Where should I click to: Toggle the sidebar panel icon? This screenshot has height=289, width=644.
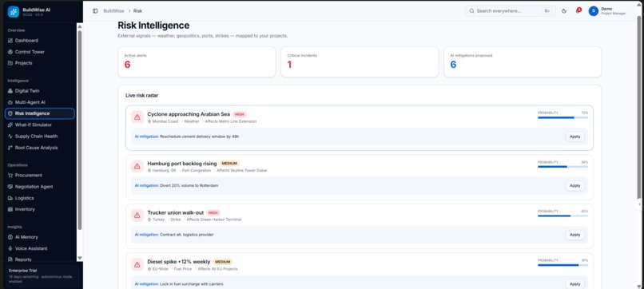[95, 11]
